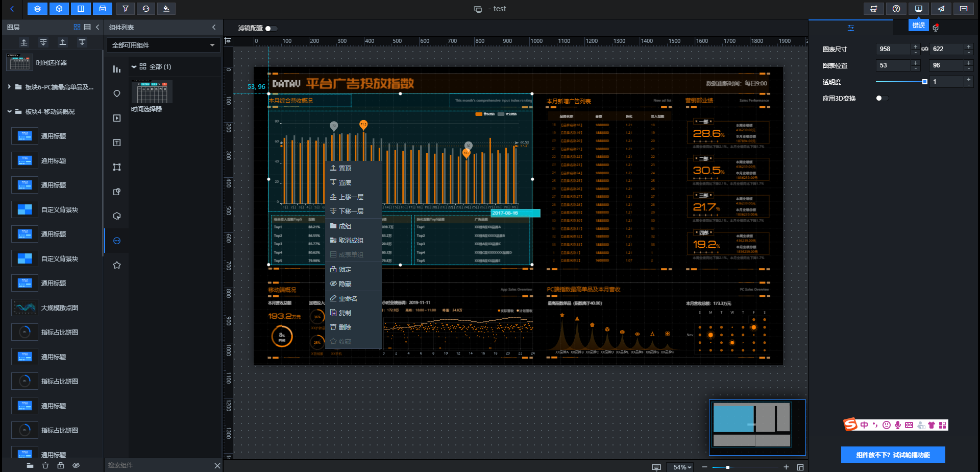Image resolution: width=980 pixels, height=472 pixels.
Task: Open the filter funnel tool
Action: pyautogui.click(x=126, y=9)
